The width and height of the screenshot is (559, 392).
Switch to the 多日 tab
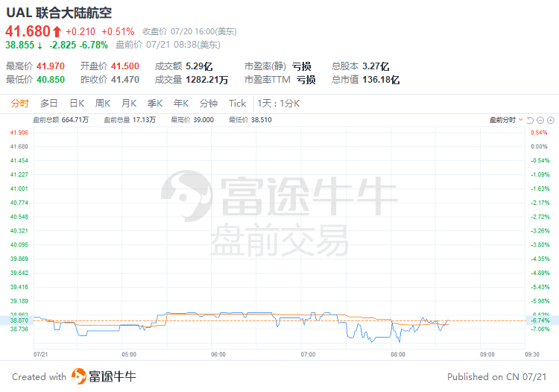[49, 104]
